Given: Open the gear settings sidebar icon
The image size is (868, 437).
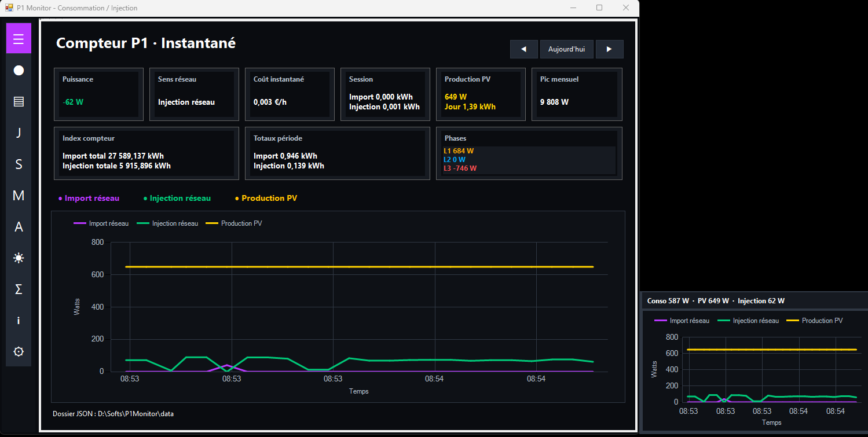Looking at the screenshot, I should [19, 351].
